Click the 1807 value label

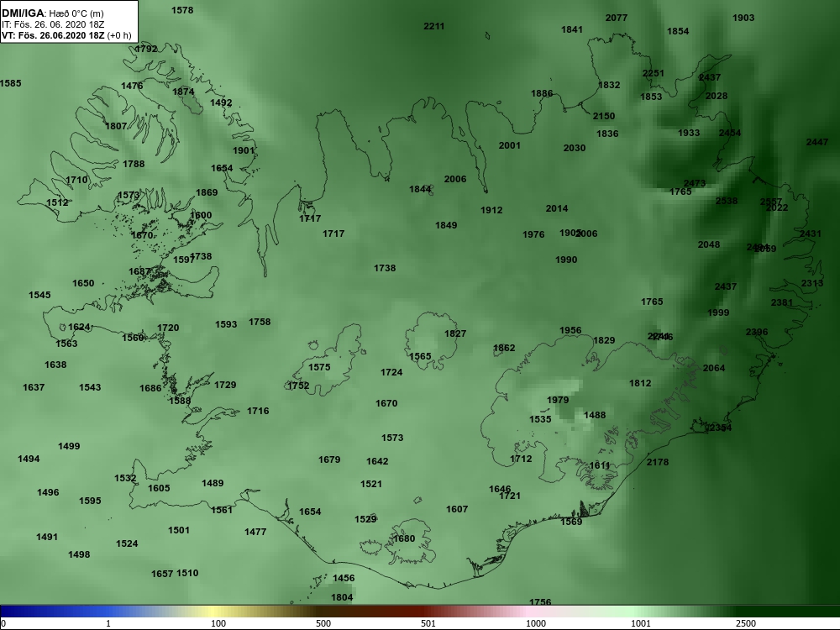pos(116,126)
